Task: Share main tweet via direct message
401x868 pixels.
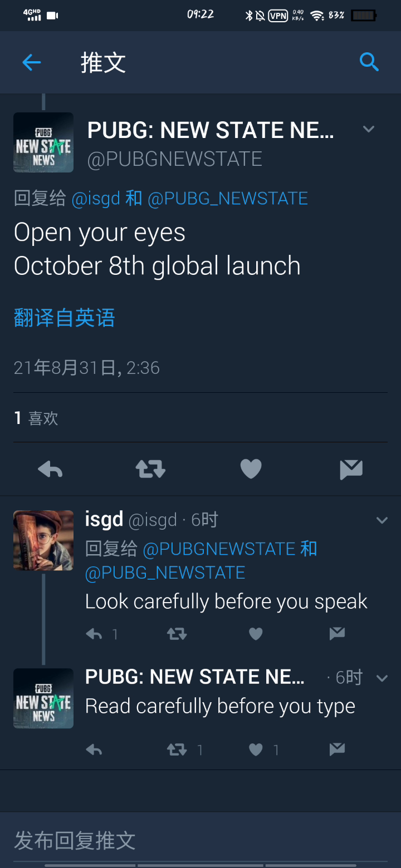Action: pos(351,470)
